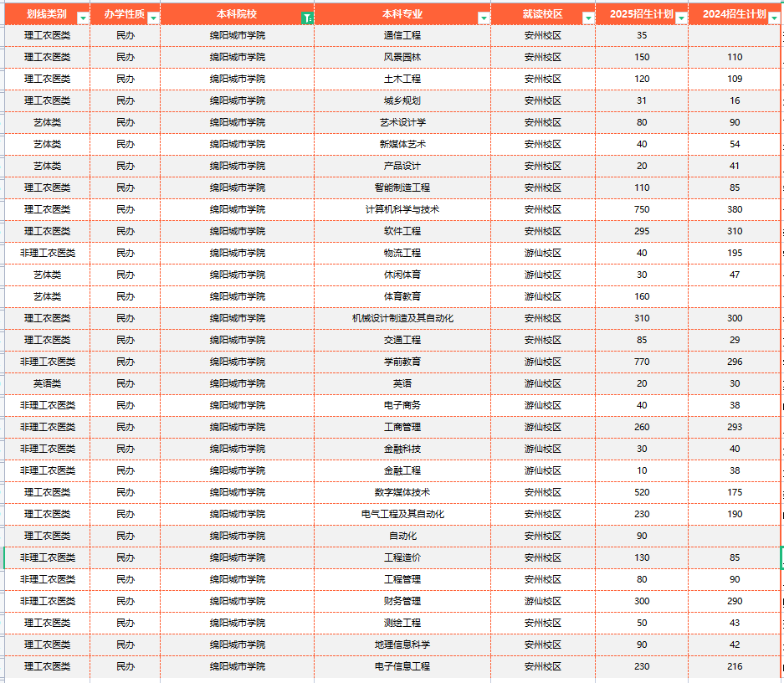
Task: Select the 艺术设计学 major cell
Action: click(x=402, y=122)
